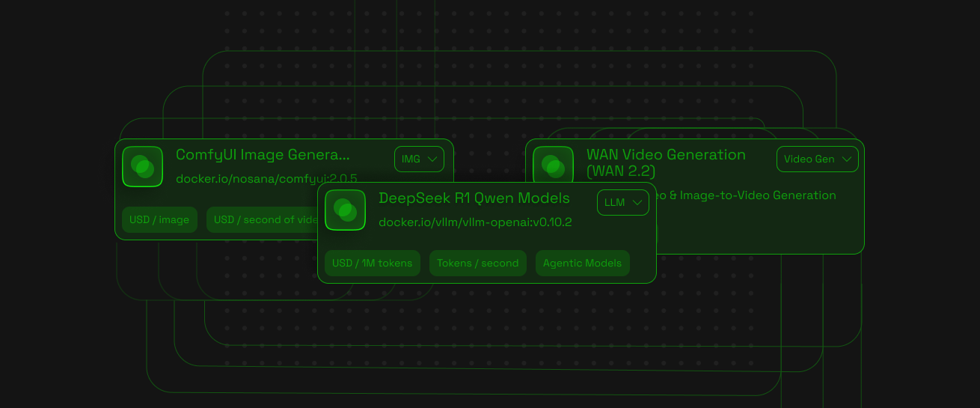The width and height of the screenshot is (980, 408).
Task: Click the docker.io/nosana/comfyui image path
Action: (x=266, y=179)
